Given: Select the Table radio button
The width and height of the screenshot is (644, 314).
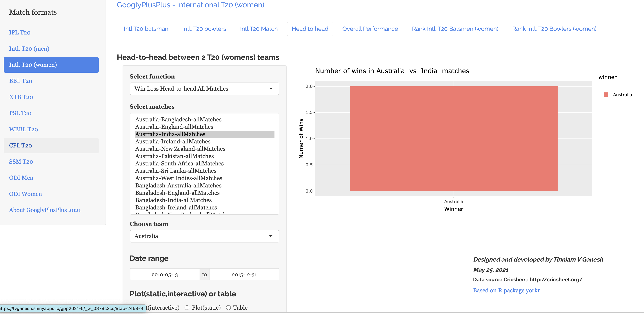Looking at the screenshot, I should pyautogui.click(x=228, y=308).
